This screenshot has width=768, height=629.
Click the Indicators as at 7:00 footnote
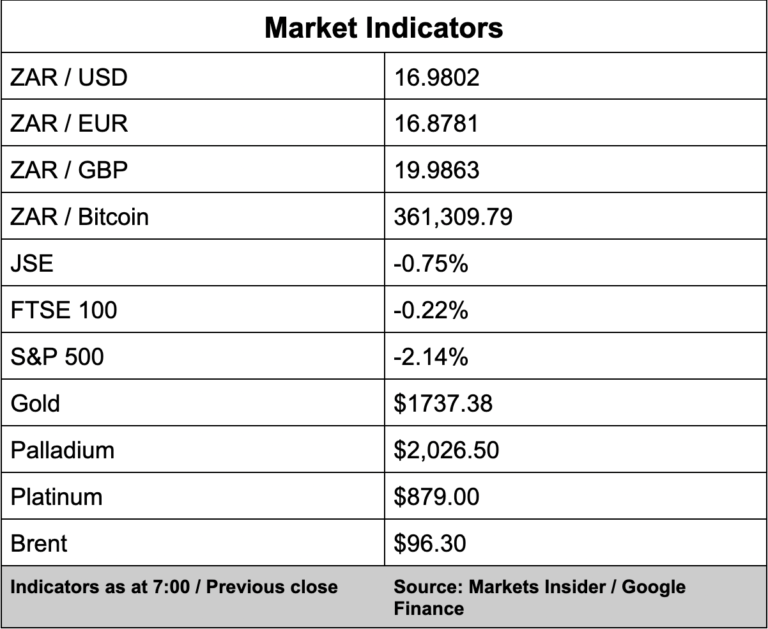(174, 587)
